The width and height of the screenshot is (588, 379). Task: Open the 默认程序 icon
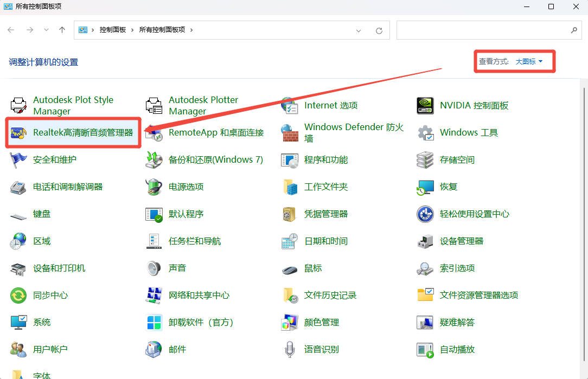(154, 214)
